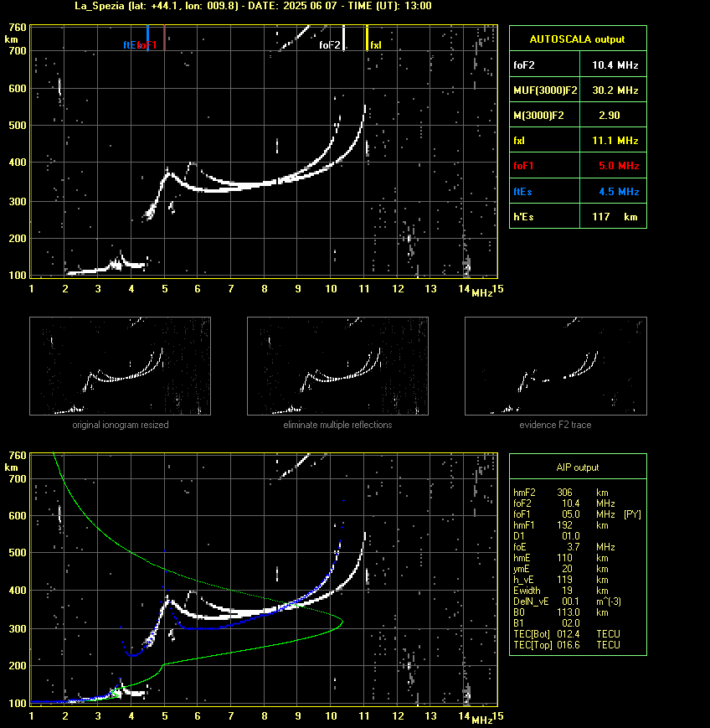Select the hmE 110 km row
This screenshot has width=710, height=728.
pos(562,558)
